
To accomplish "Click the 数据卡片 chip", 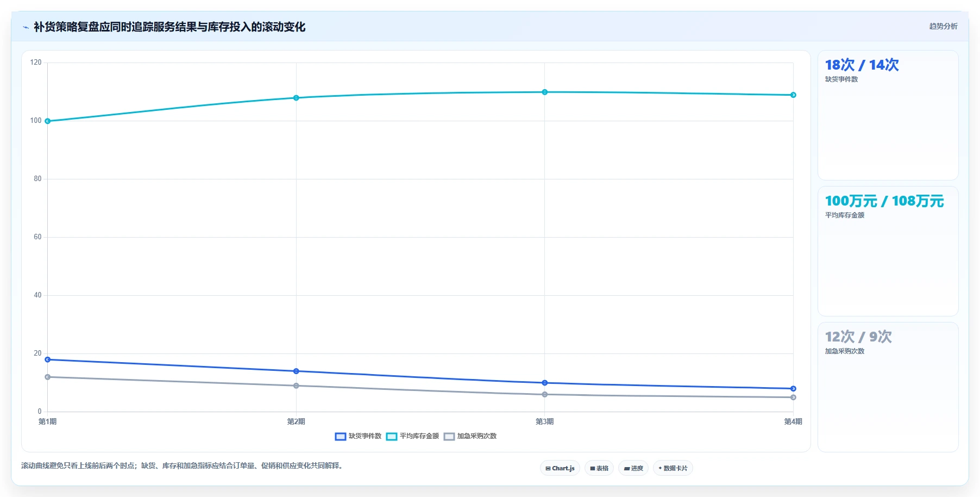I will tap(673, 468).
